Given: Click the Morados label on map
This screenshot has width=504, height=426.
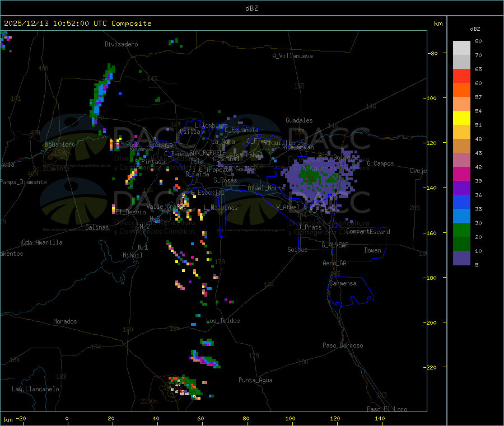Looking at the screenshot, I should (65, 321).
